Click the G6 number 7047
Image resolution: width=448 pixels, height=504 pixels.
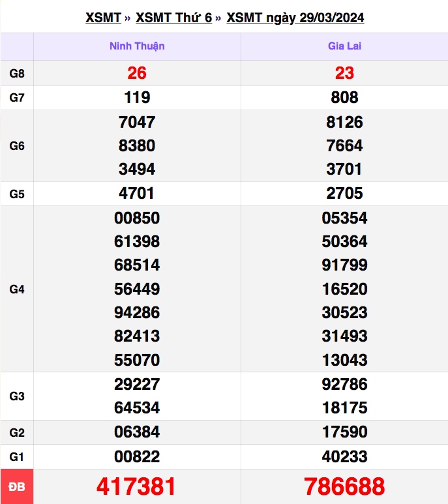(137, 122)
